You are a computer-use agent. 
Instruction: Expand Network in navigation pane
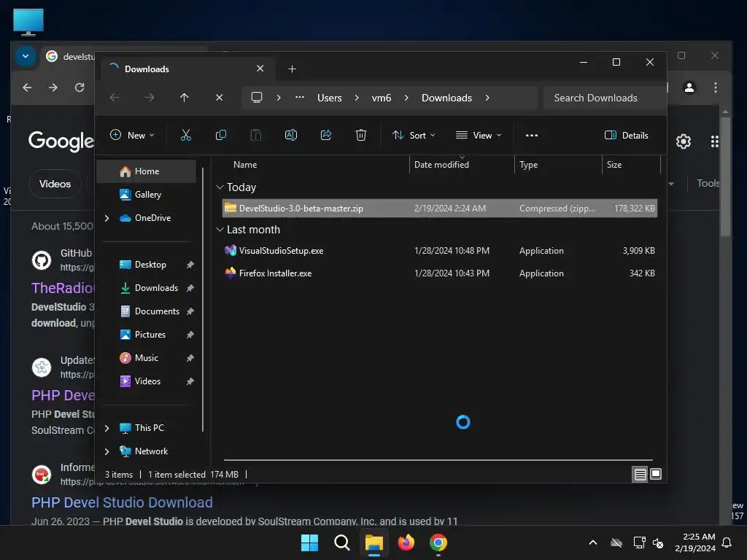pos(107,451)
